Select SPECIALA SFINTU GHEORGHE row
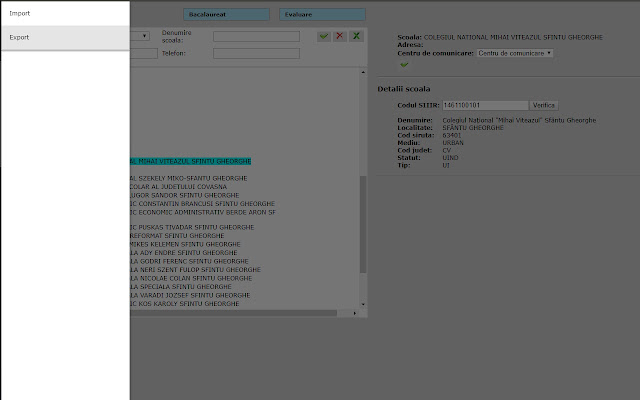The height and width of the screenshot is (400, 640). (x=181, y=287)
